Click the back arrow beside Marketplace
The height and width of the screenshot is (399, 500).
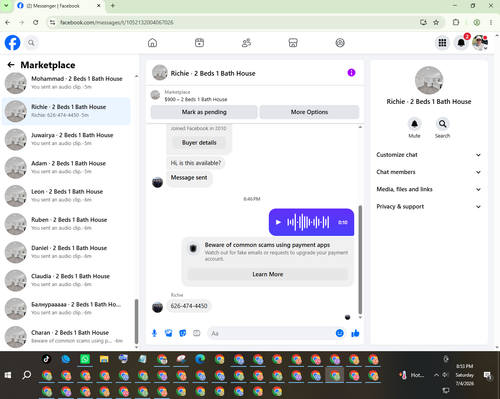[11, 65]
